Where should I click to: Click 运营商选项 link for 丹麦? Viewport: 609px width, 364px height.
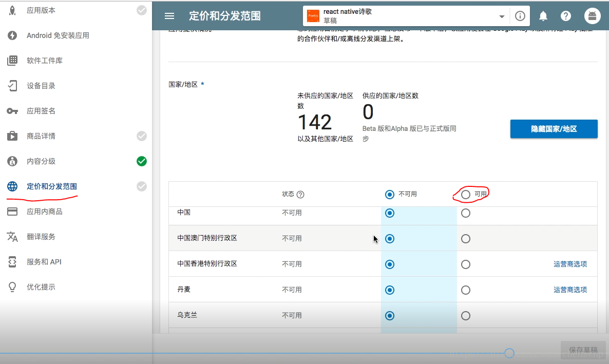570,290
